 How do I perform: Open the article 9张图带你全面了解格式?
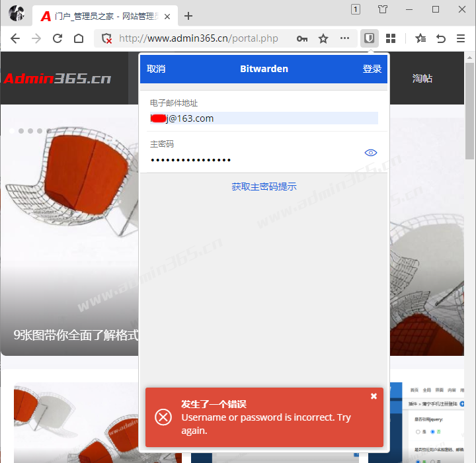coord(76,335)
